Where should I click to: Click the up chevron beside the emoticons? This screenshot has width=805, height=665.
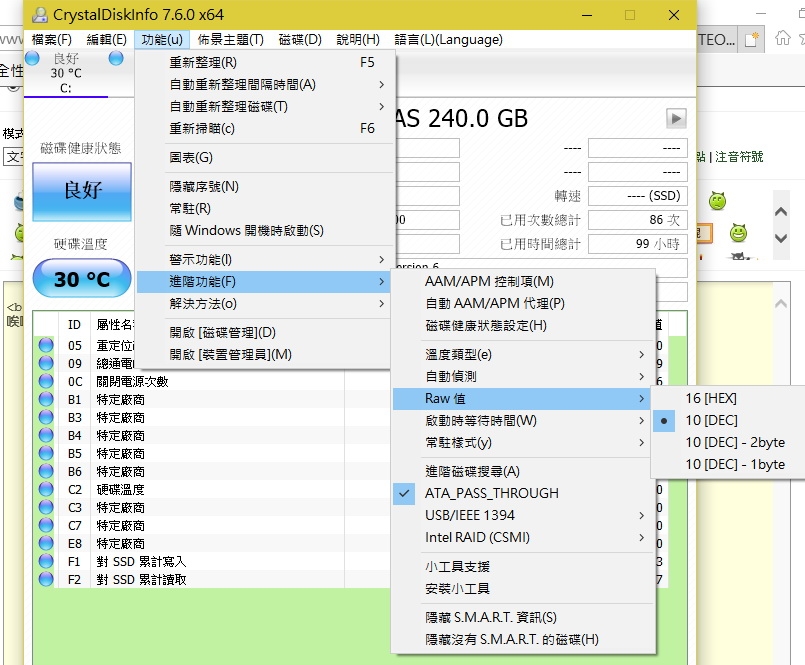coord(781,212)
